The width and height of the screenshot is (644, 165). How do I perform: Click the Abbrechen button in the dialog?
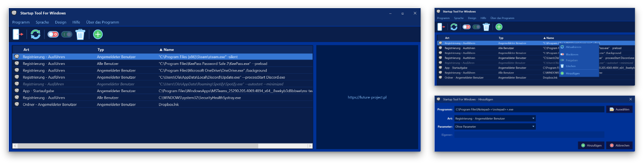pos(619,146)
